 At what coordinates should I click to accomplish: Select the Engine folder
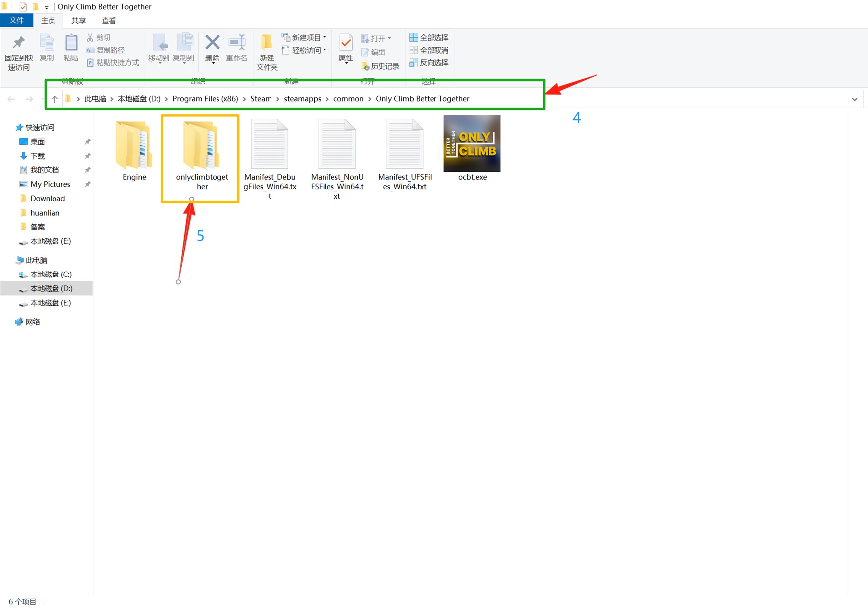pos(134,151)
